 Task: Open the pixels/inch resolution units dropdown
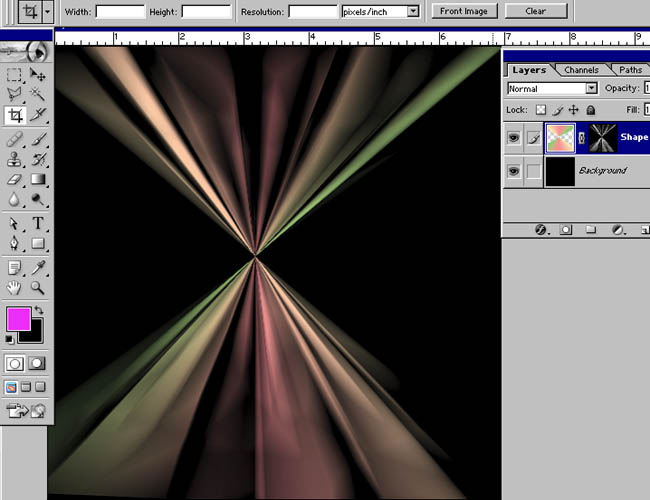point(413,11)
